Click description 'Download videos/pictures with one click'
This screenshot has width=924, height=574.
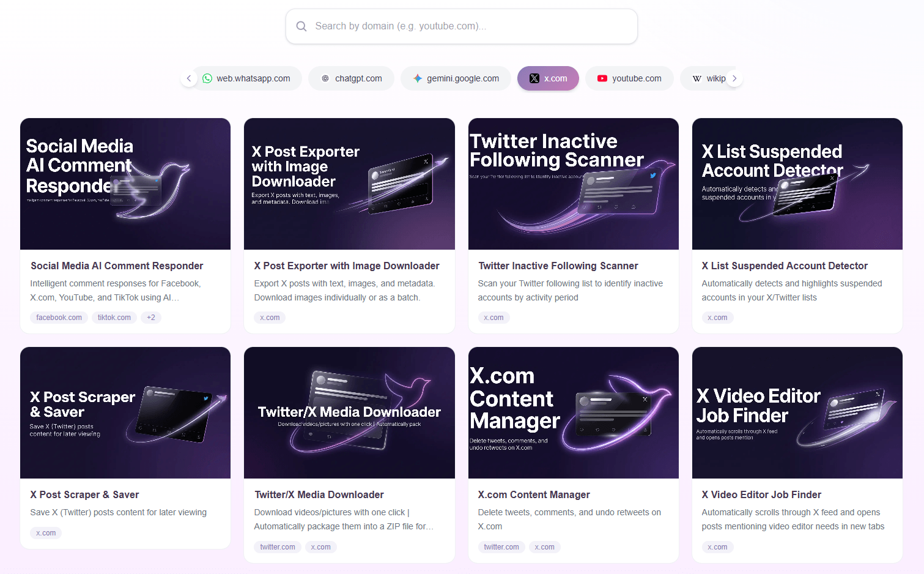[344, 520]
